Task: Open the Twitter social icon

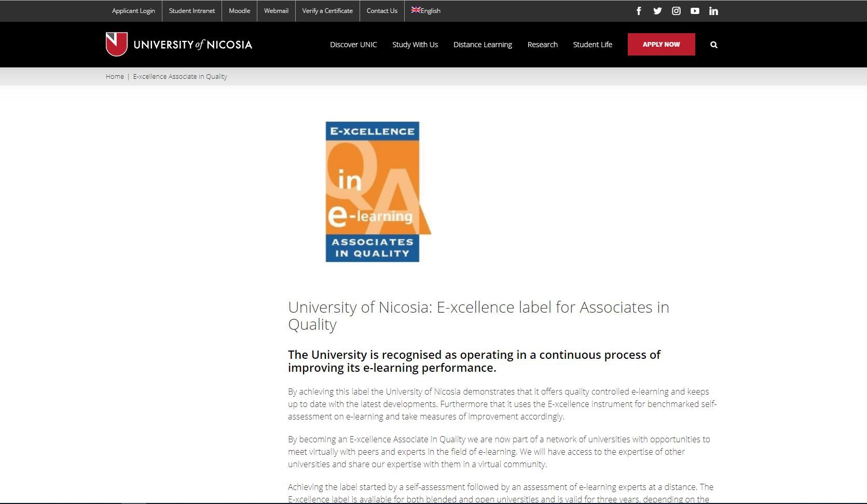Action: pos(657,11)
